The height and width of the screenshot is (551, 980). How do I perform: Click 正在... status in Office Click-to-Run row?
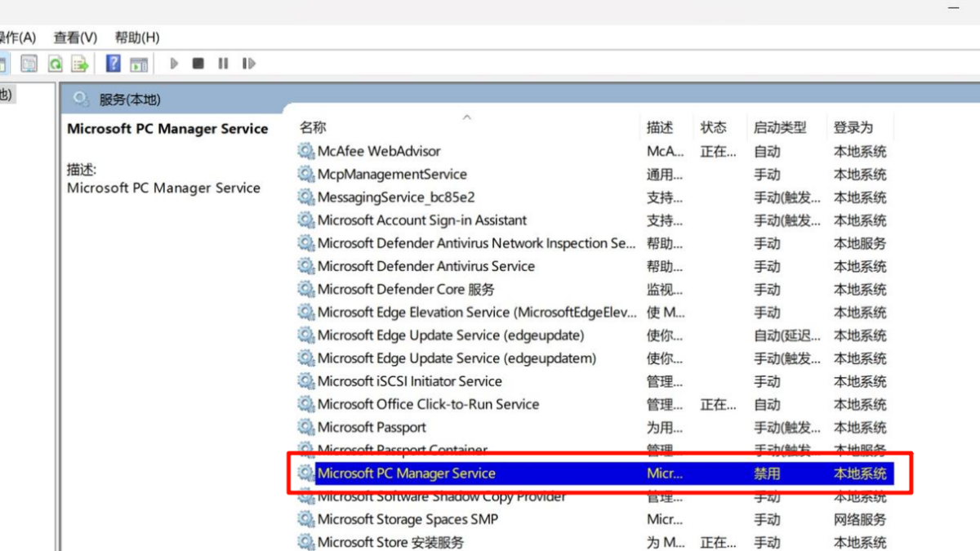[x=718, y=404]
